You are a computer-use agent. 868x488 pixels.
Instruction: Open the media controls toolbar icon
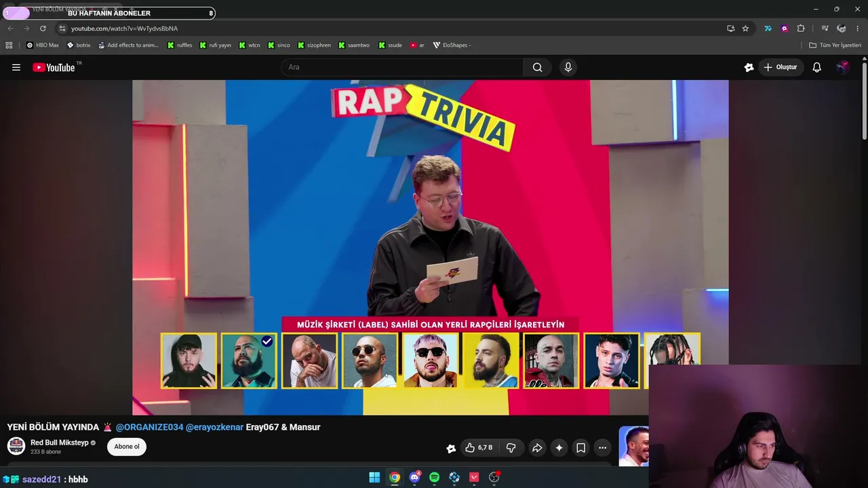pos(825,28)
